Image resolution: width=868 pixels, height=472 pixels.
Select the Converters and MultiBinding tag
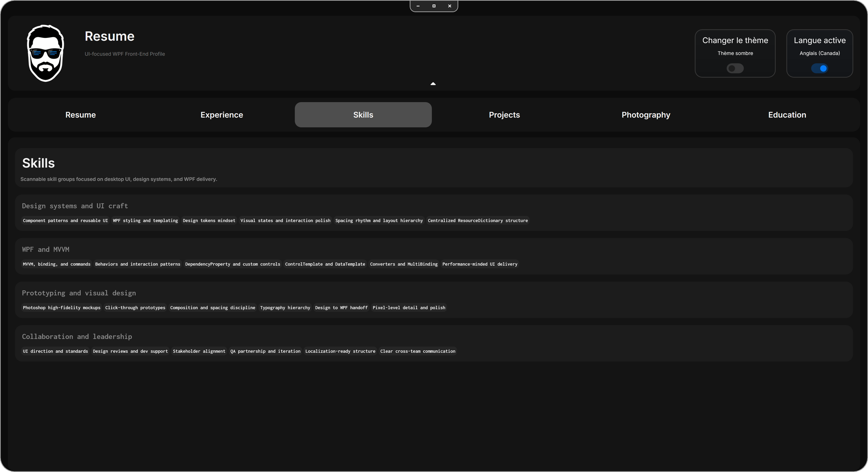[x=404, y=264]
